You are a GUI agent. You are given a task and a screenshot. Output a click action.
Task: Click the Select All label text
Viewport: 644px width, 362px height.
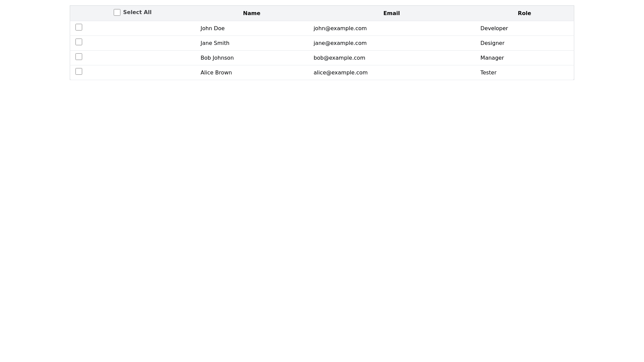tap(137, 12)
